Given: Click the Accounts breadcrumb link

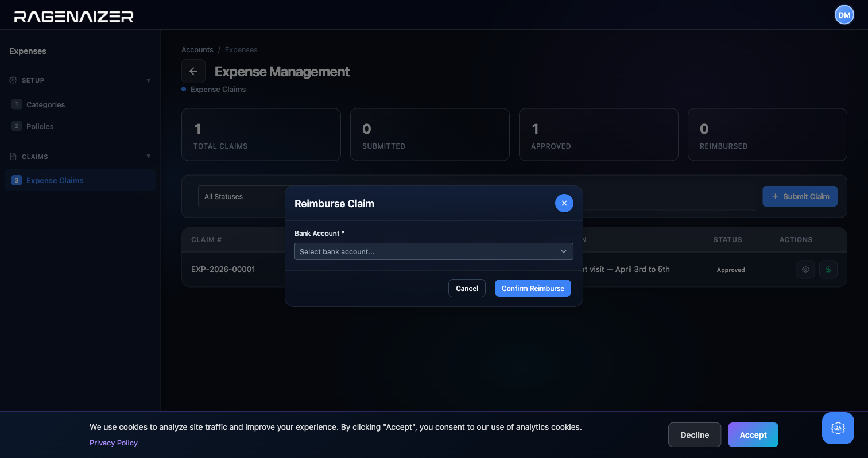Looking at the screenshot, I should click(197, 50).
